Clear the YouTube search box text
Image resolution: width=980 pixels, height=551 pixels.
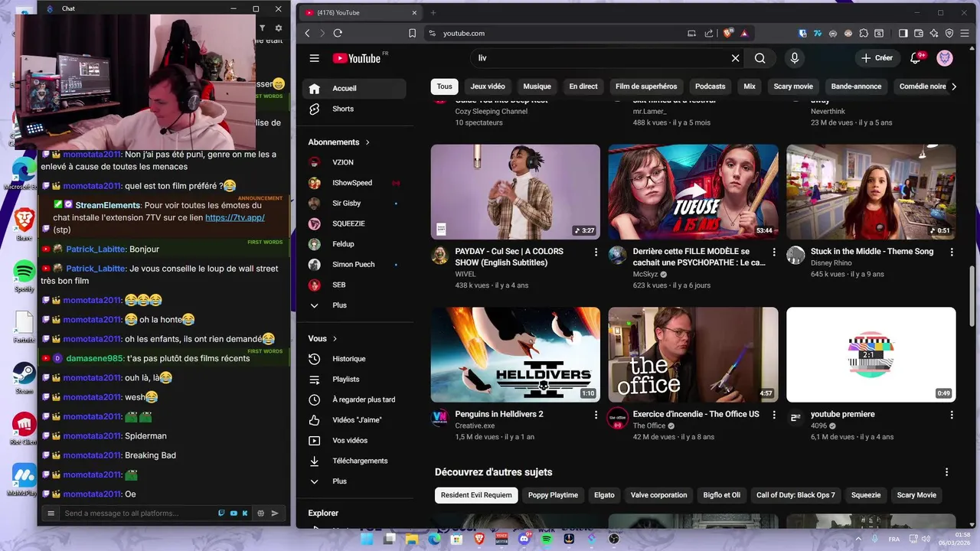coord(735,58)
